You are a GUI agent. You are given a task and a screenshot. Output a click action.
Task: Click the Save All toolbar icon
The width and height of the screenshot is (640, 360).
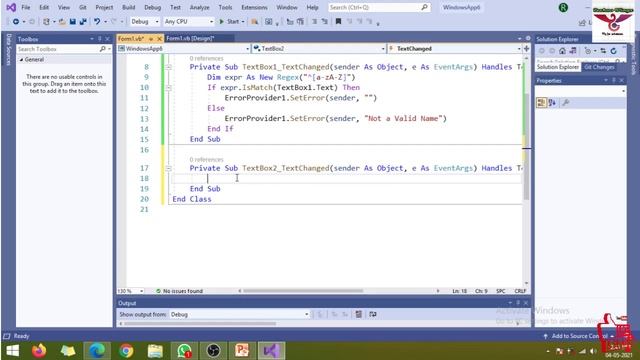point(83,22)
